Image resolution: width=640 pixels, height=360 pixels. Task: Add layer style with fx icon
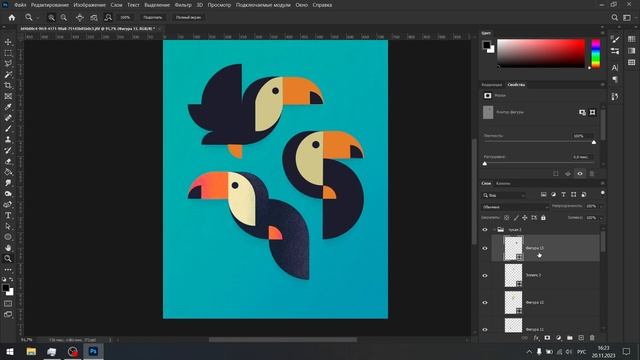(x=536, y=338)
